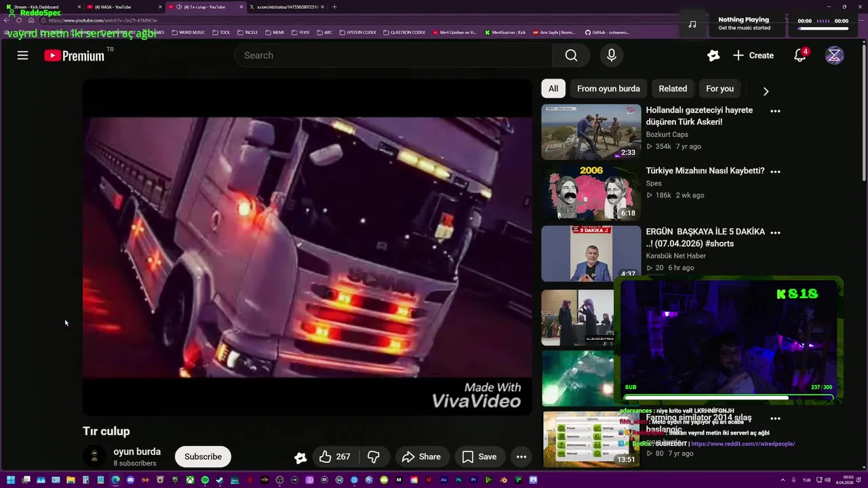Open the account avatar menu

[x=834, y=56]
